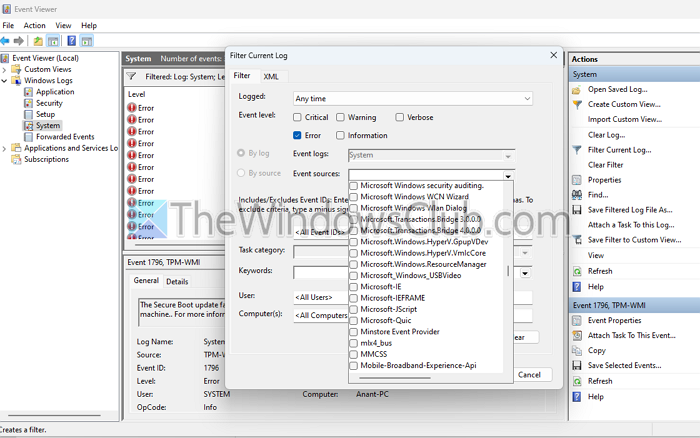Switch to the Details tab of event

point(177,282)
